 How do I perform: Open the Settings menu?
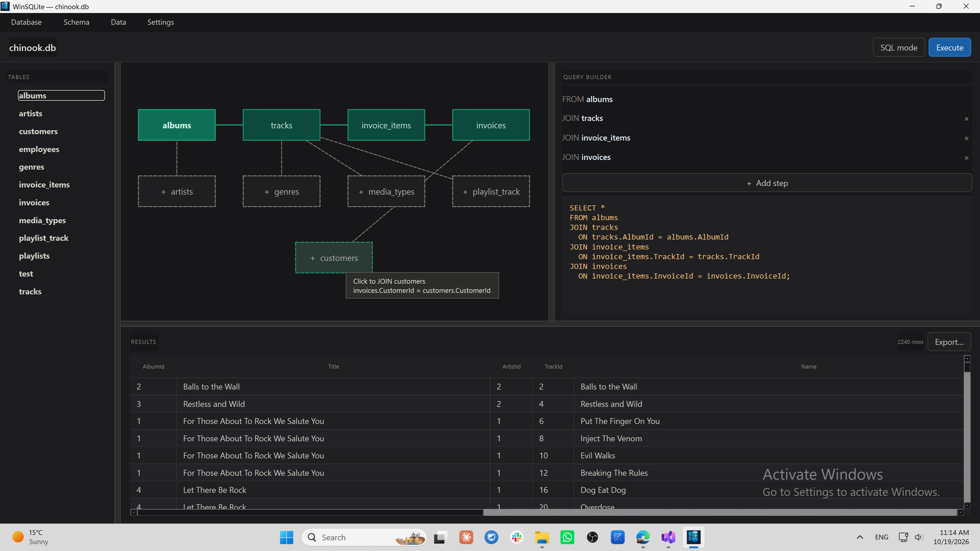tap(161, 22)
